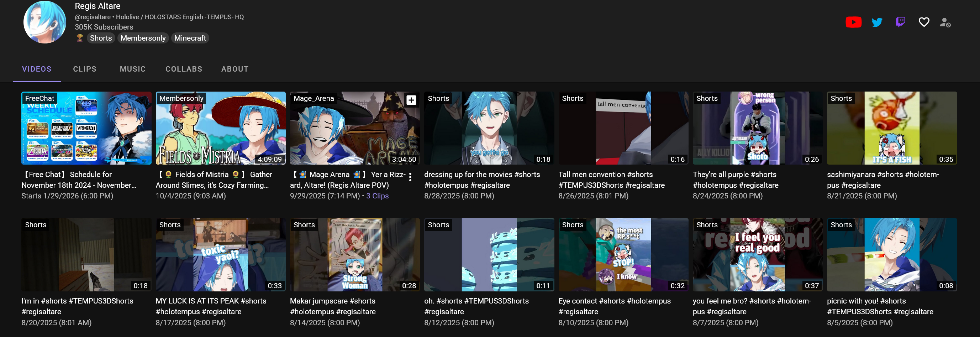Screen dimensions: 980x337
Task: Open the 3 Clips link
Action: click(378, 196)
